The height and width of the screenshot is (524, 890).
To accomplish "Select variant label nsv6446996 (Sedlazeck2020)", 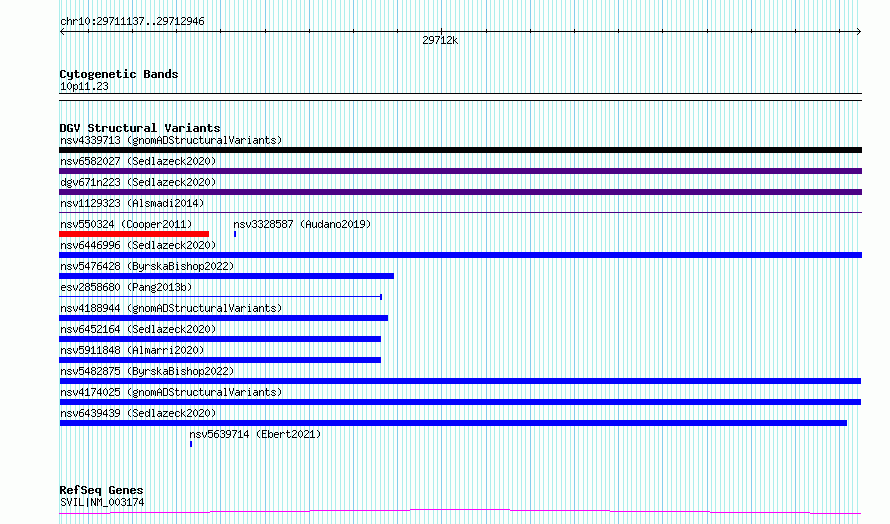I will point(138,245).
